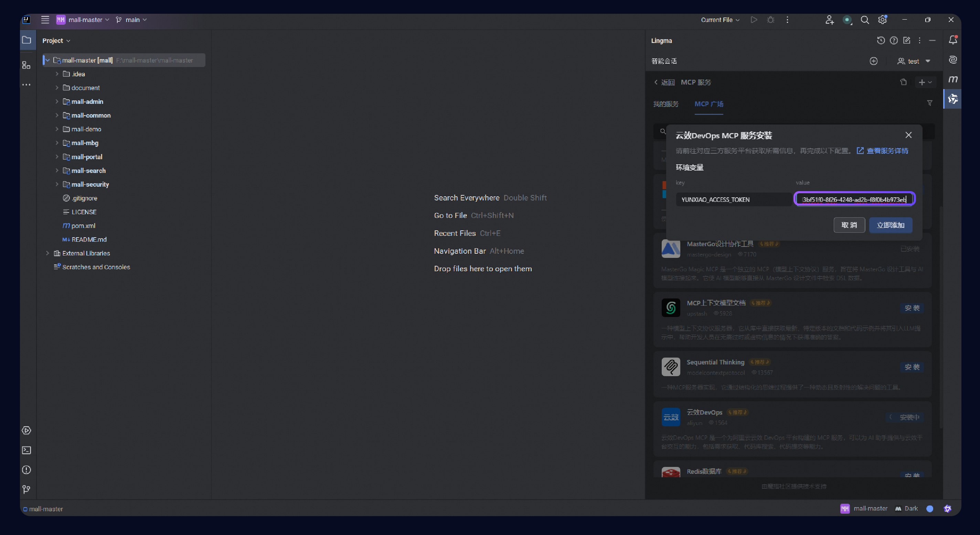Open the Maven tool window
The width and height of the screenshot is (980, 535).
(x=952, y=79)
